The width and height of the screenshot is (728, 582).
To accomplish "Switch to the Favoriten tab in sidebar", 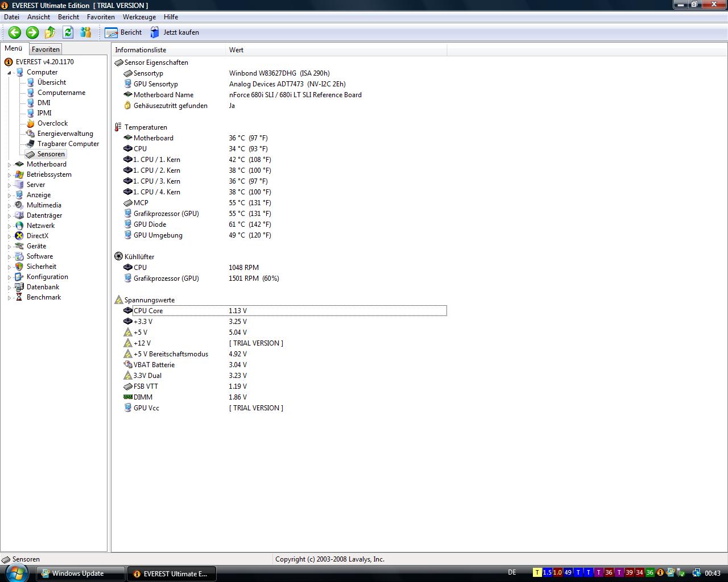I will tap(45, 49).
